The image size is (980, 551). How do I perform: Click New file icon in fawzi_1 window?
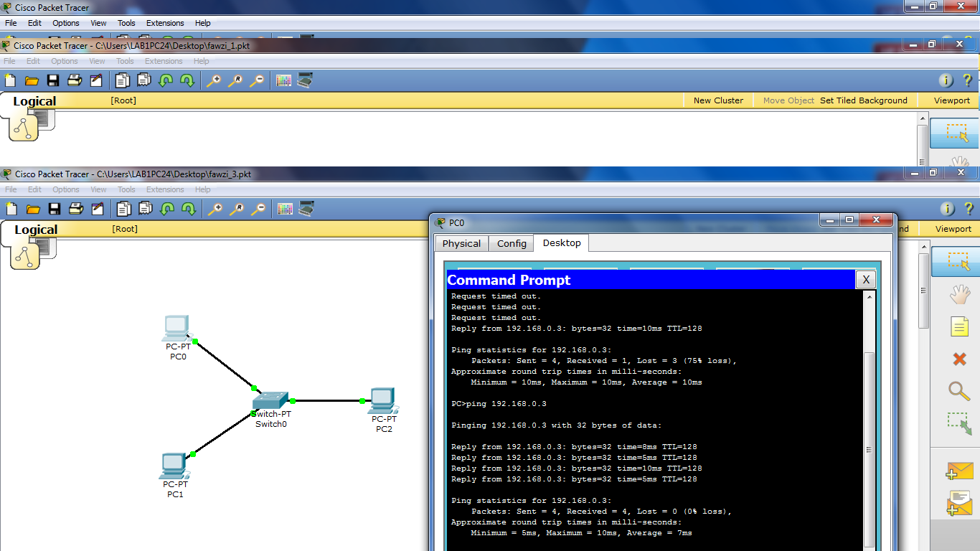pos(11,80)
